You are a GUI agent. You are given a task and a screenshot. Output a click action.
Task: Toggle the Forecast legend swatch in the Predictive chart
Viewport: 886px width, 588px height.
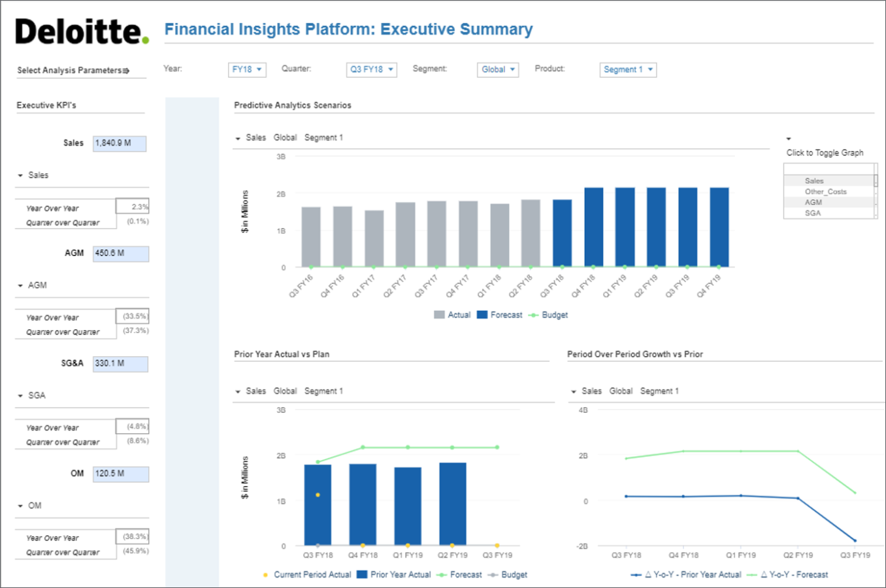[482, 315]
